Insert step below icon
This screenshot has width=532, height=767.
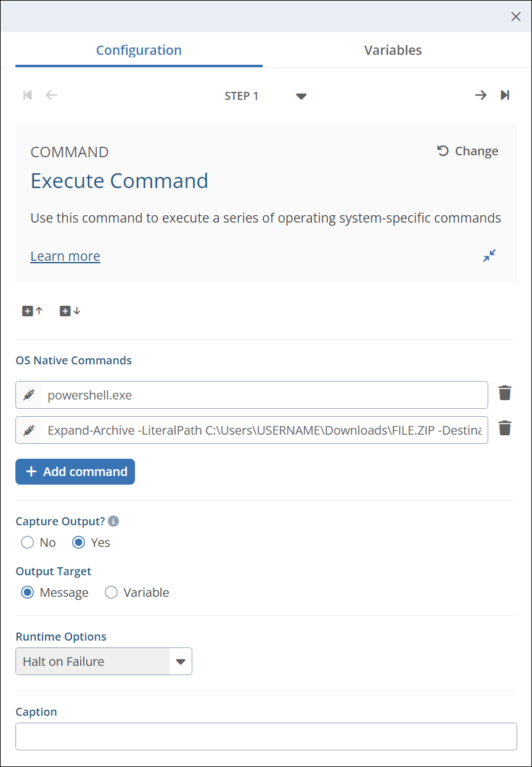70,311
